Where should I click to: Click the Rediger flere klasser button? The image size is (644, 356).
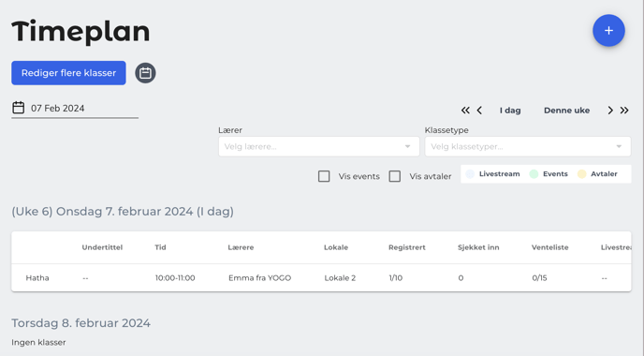(68, 73)
